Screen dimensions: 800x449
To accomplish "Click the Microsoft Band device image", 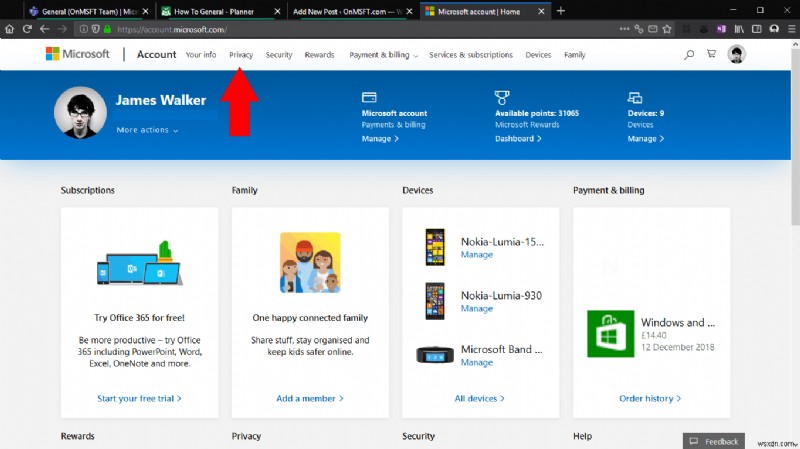I will [x=435, y=355].
